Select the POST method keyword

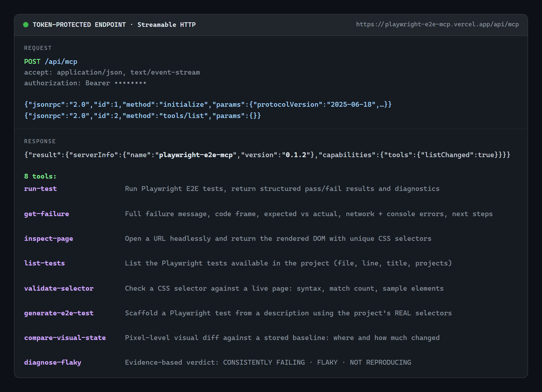[32, 62]
